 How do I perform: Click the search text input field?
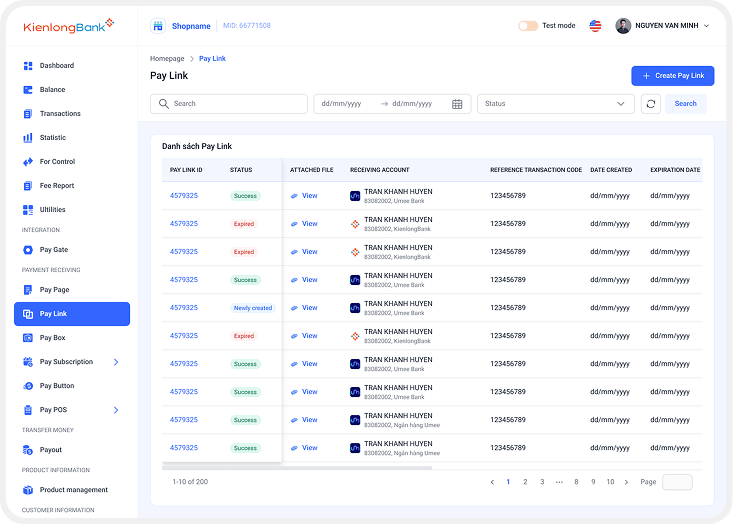229,104
